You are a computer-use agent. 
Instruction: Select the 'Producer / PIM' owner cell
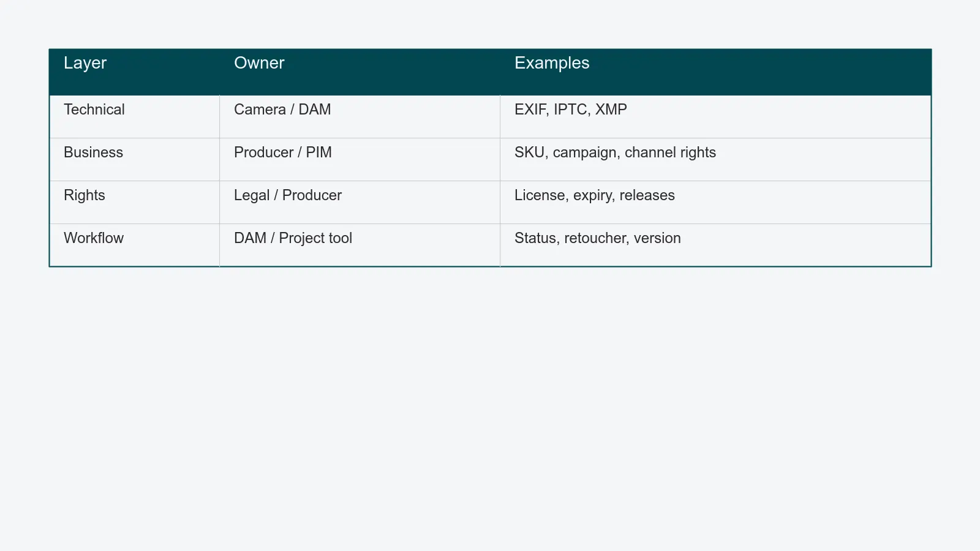pyautogui.click(x=360, y=159)
